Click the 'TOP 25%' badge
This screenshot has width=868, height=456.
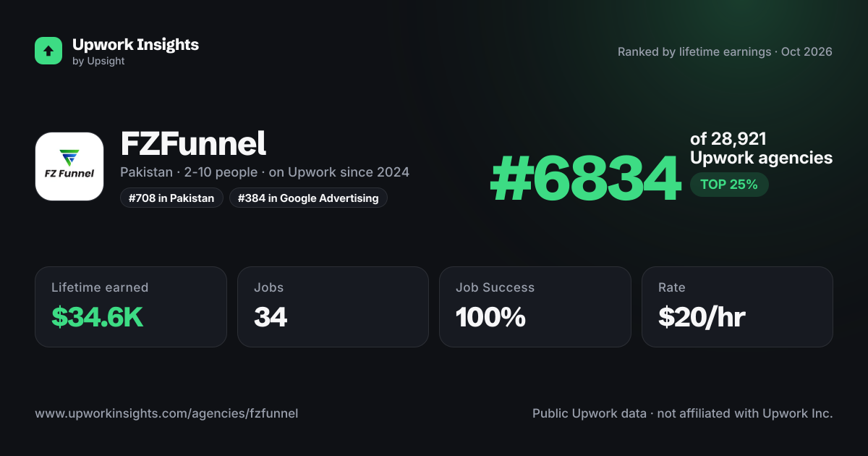[x=729, y=185]
